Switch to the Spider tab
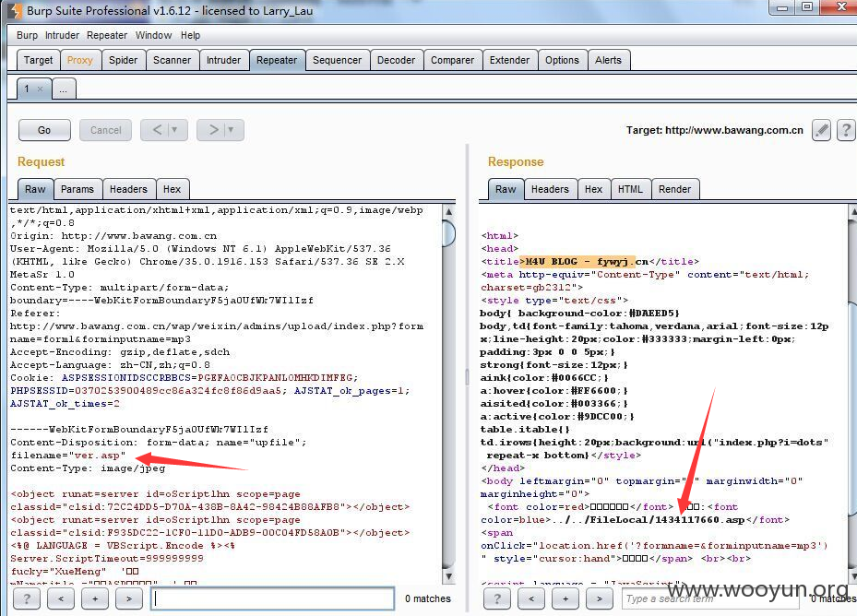 [x=123, y=60]
